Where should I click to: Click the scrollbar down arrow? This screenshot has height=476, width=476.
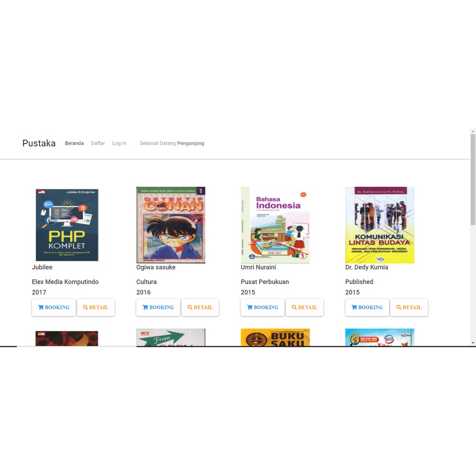pos(473,343)
